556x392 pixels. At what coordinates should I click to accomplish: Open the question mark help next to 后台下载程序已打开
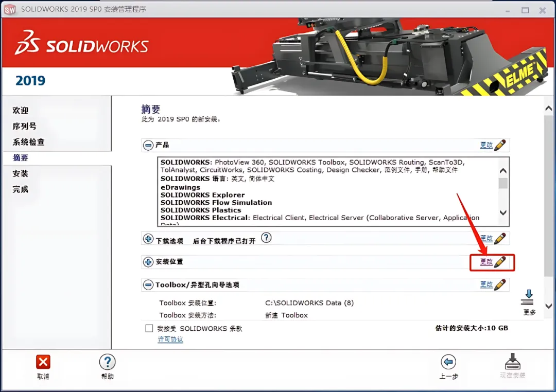266,238
